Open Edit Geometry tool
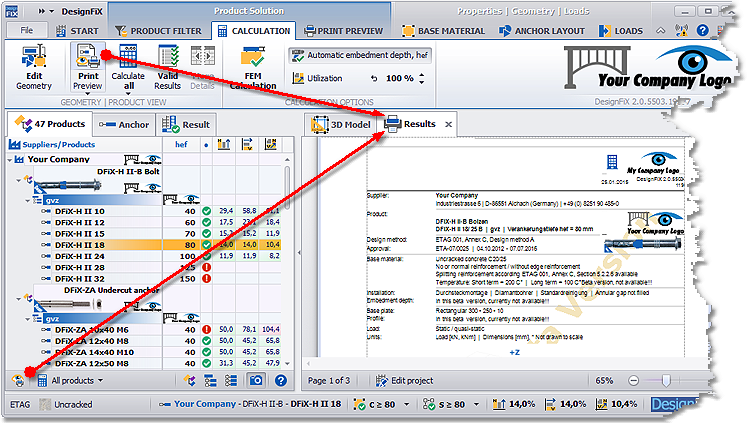747x425 pixels. (x=34, y=67)
